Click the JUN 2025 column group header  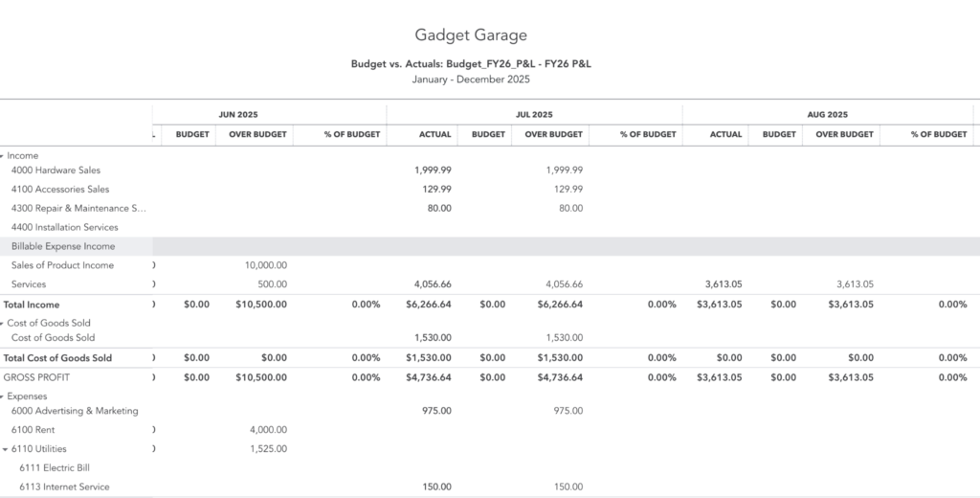[238, 115]
